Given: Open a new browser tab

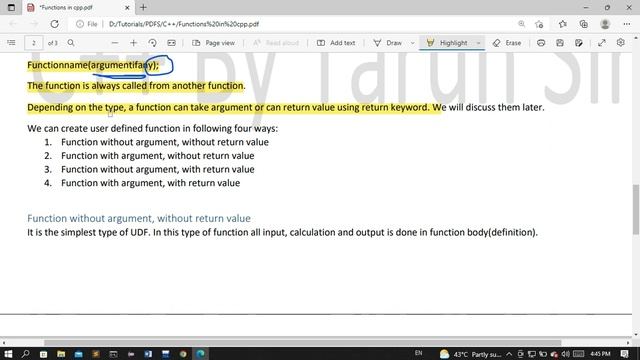Looking at the screenshot, I should click(143, 7).
